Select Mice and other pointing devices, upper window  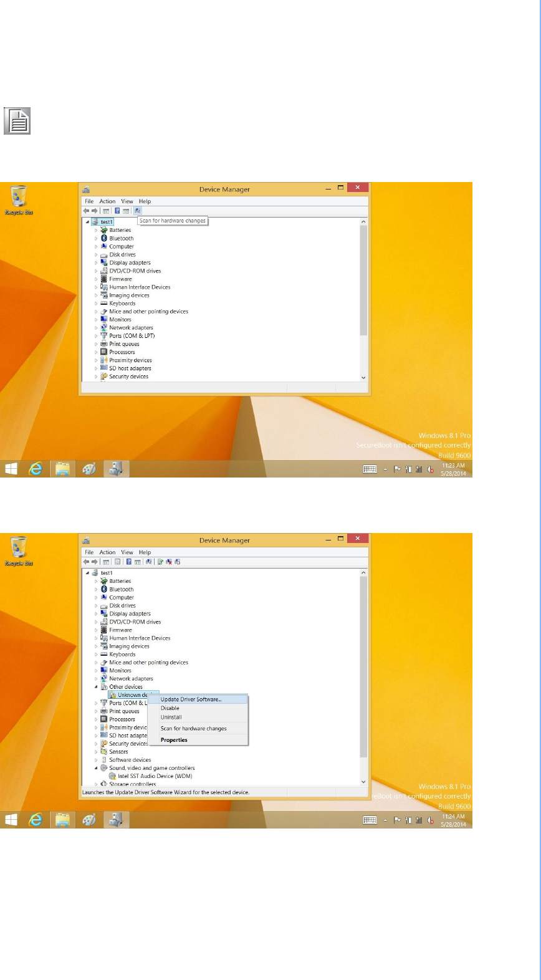148,312
